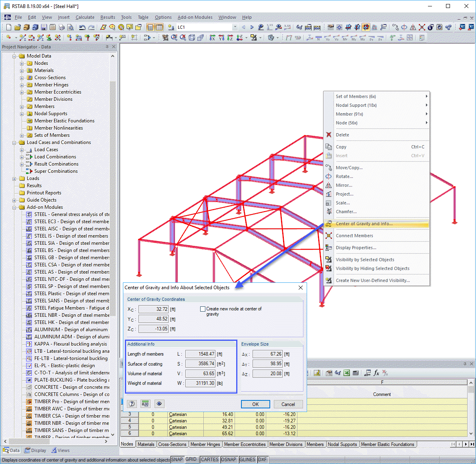
Task: Close the Center of Gravity dialog
Action: pos(301,288)
